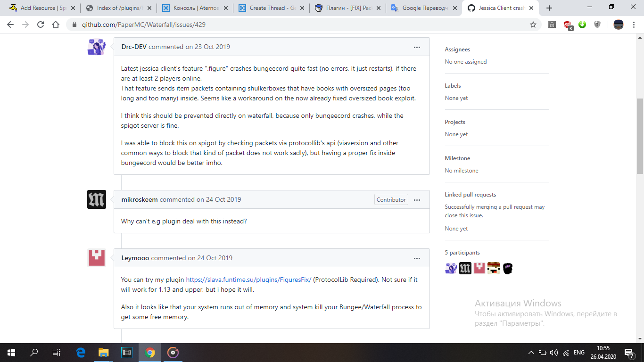644x362 pixels.
Task: Open File Explorer from the taskbar
Action: point(103,352)
